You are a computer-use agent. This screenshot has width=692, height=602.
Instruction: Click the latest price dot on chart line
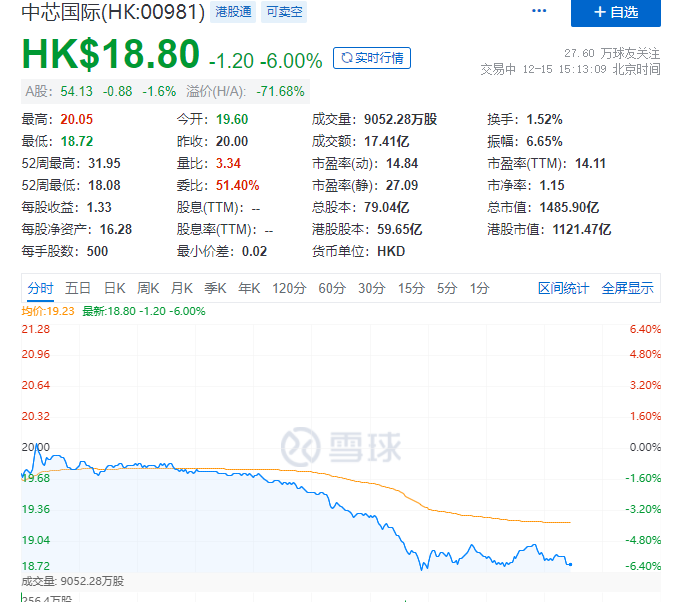tap(570, 564)
